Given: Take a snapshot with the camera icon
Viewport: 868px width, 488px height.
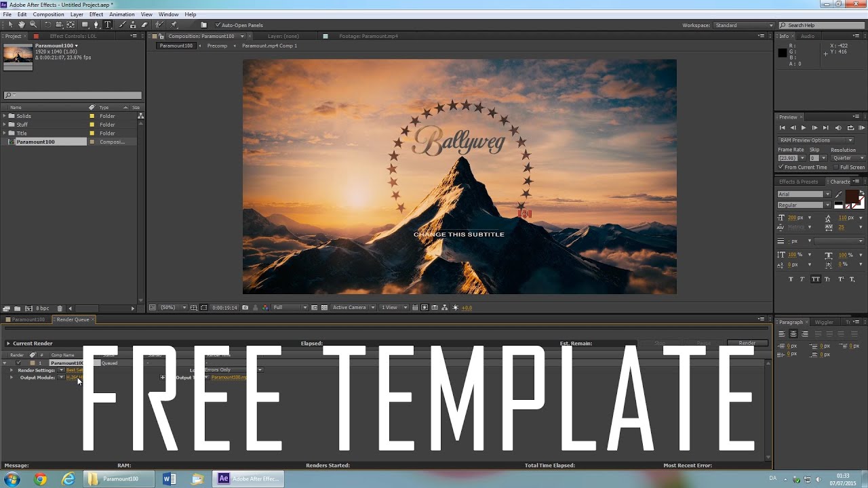Looking at the screenshot, I should (x=245, y=308).
